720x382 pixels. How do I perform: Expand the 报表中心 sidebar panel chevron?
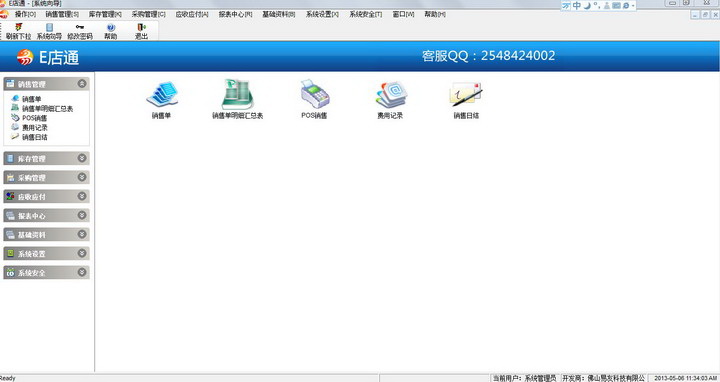point(82,215)
